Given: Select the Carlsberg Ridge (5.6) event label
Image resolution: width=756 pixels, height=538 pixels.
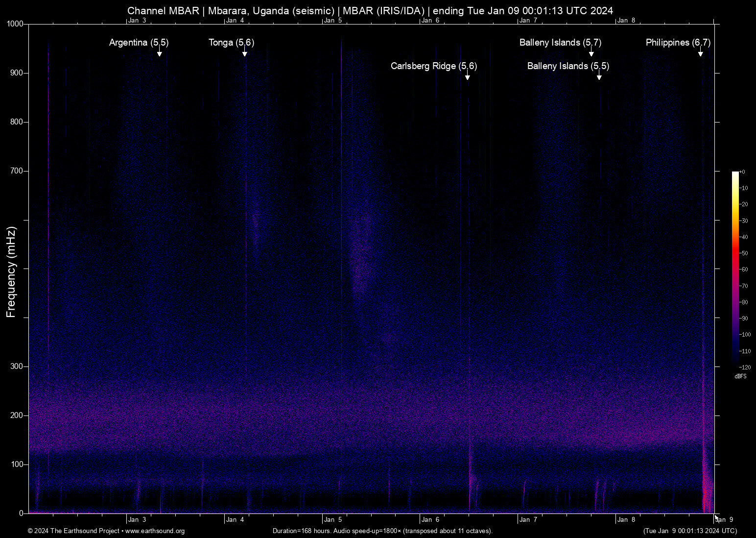Looking at the screenshot, I should point(433,66).
